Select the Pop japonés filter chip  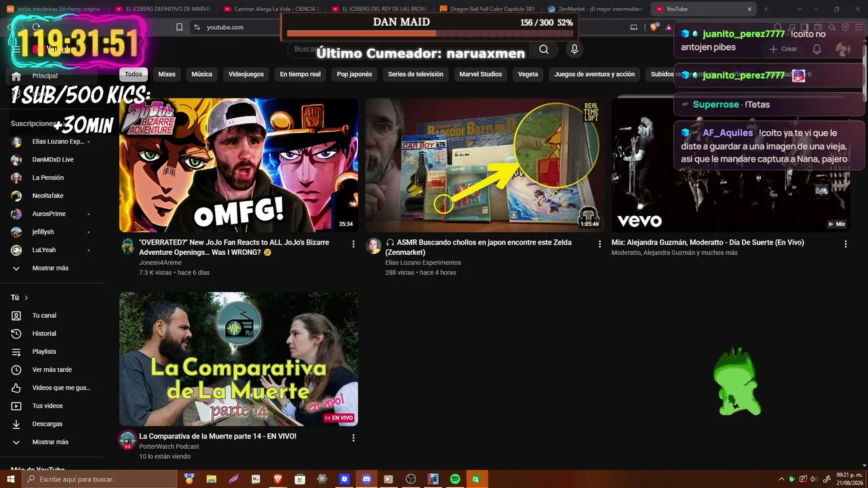click(355, 75)
